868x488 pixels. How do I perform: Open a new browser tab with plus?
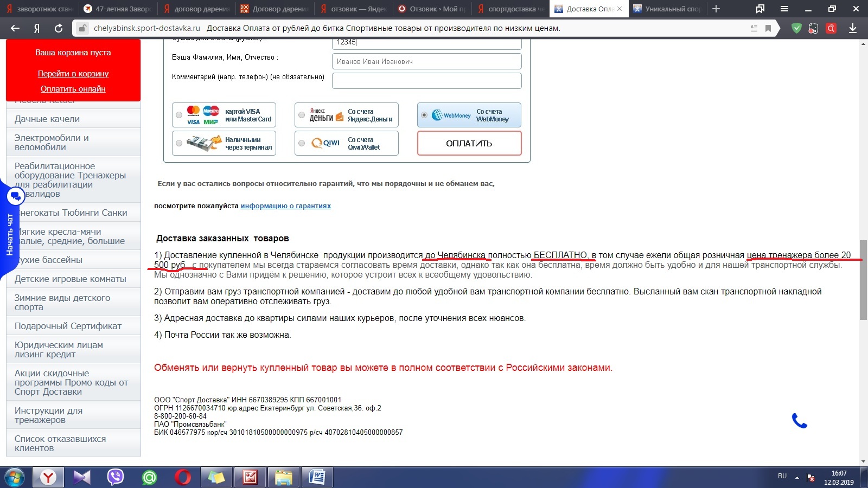click(x=716, y=9)
